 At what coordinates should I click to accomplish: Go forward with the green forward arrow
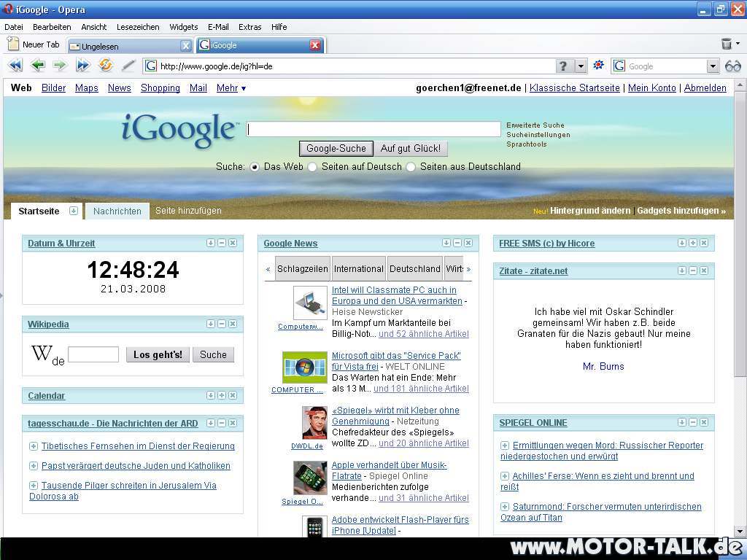coord(60,65)
